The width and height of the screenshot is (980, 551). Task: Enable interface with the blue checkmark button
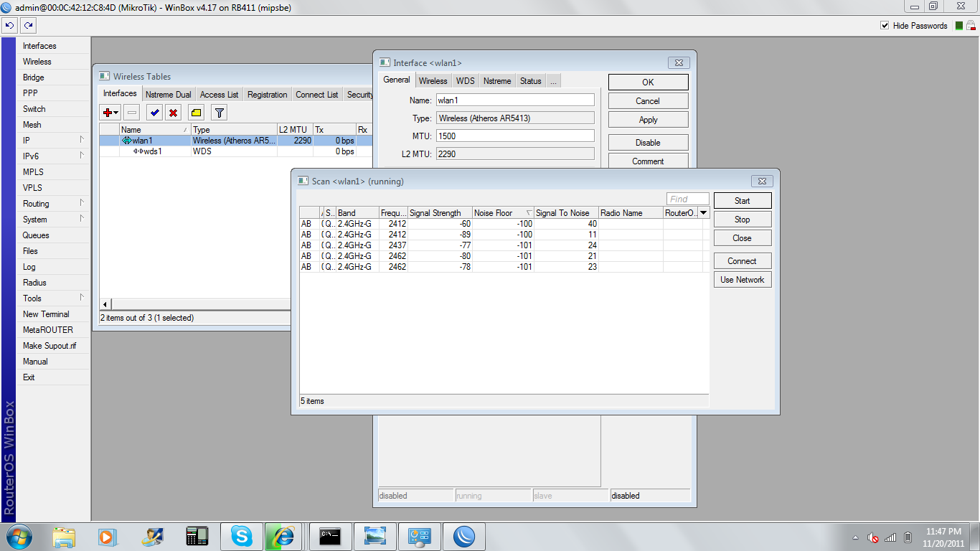[154, 113]
